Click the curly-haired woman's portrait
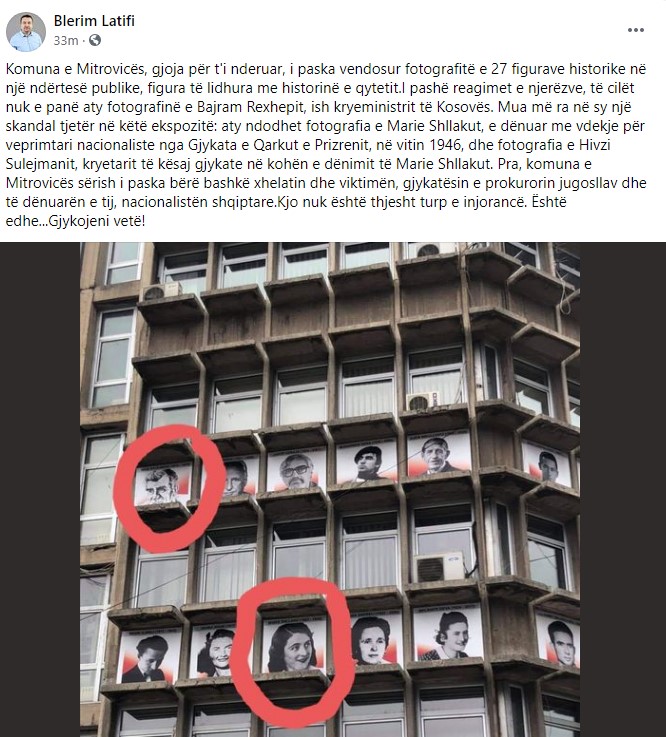This screenshot has width=666, height=737. coord(213,651)
